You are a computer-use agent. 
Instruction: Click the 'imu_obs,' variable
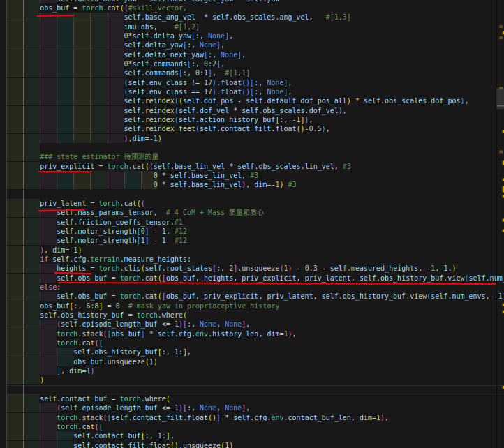tap(140, 27)
